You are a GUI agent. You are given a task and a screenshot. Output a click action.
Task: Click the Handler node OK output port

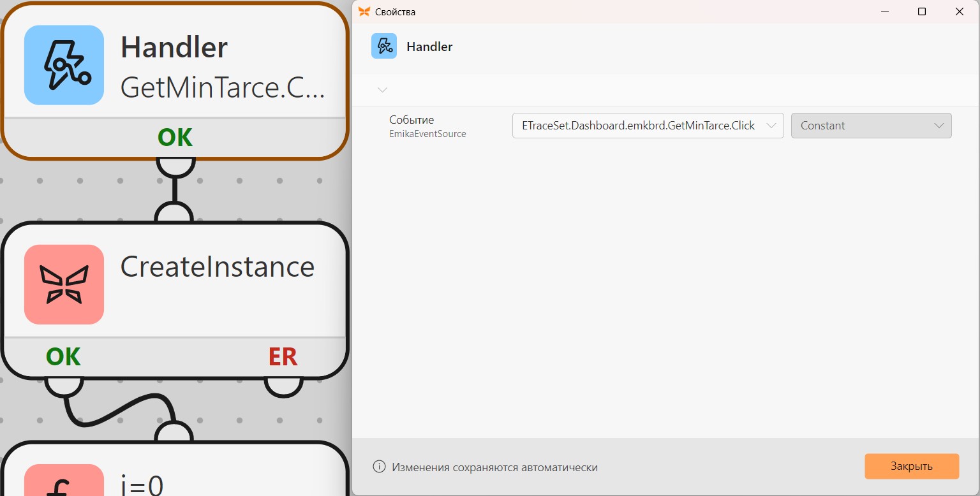pos(175,167)
